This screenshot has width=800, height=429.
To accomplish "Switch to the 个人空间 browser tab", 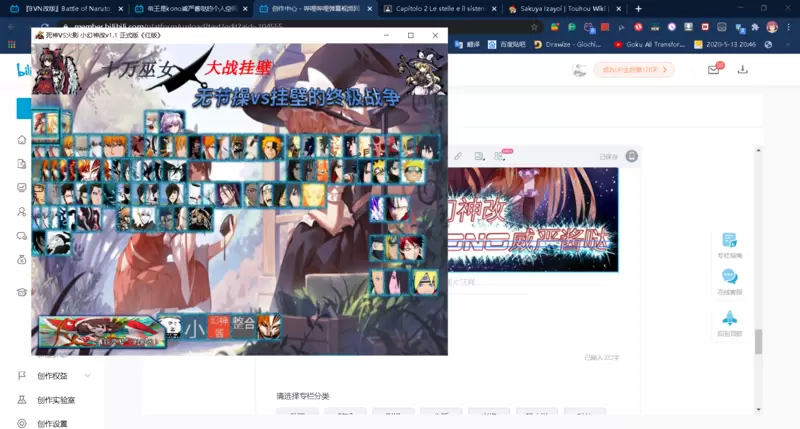I will tap(191, 9).
